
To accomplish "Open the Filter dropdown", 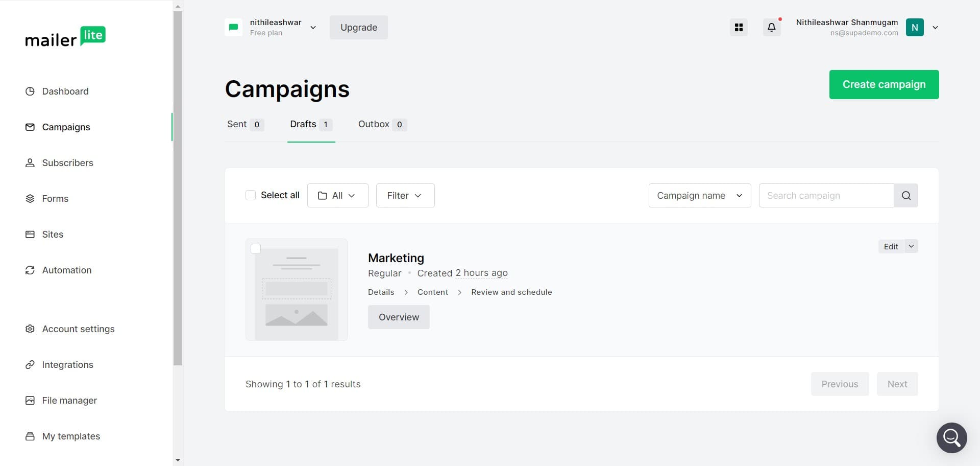I will click(405, 195).
